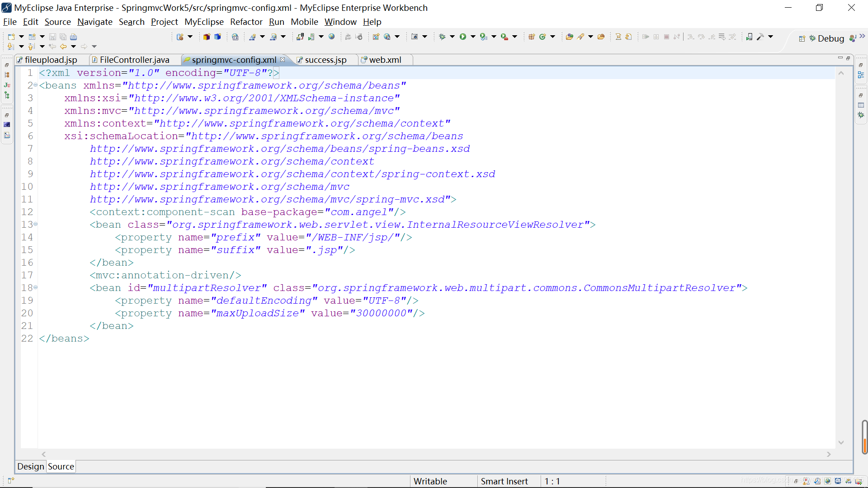Click the Terminate debug icon

click(x=666, y=37)
